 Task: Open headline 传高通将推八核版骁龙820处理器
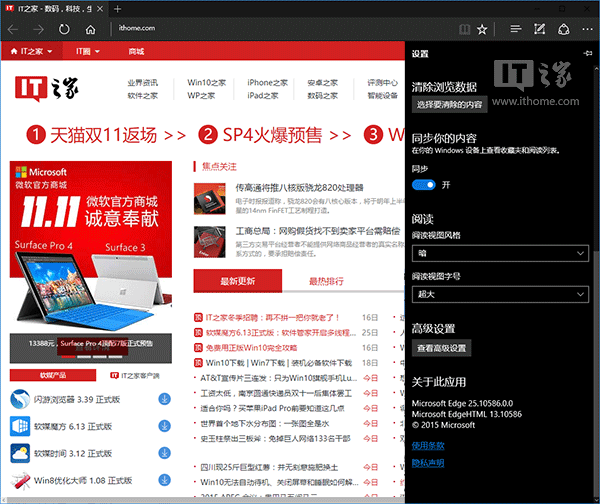click(x=299, y=188)
